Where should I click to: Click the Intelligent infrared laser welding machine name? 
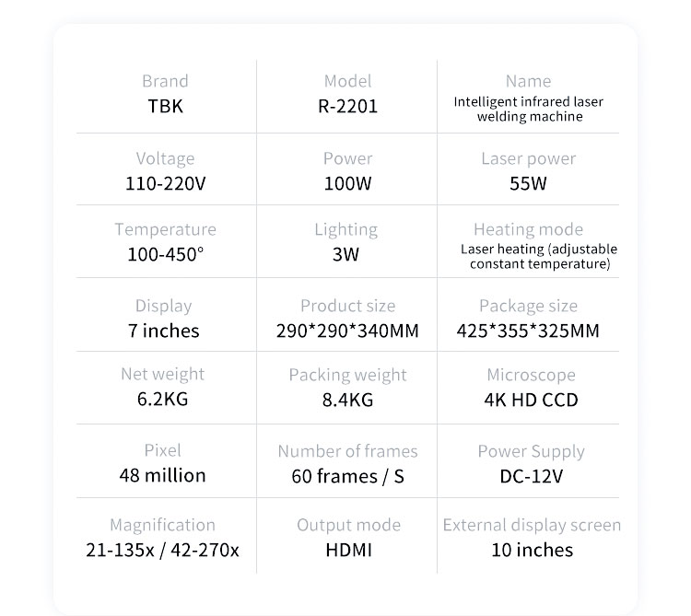click(529, 110)
